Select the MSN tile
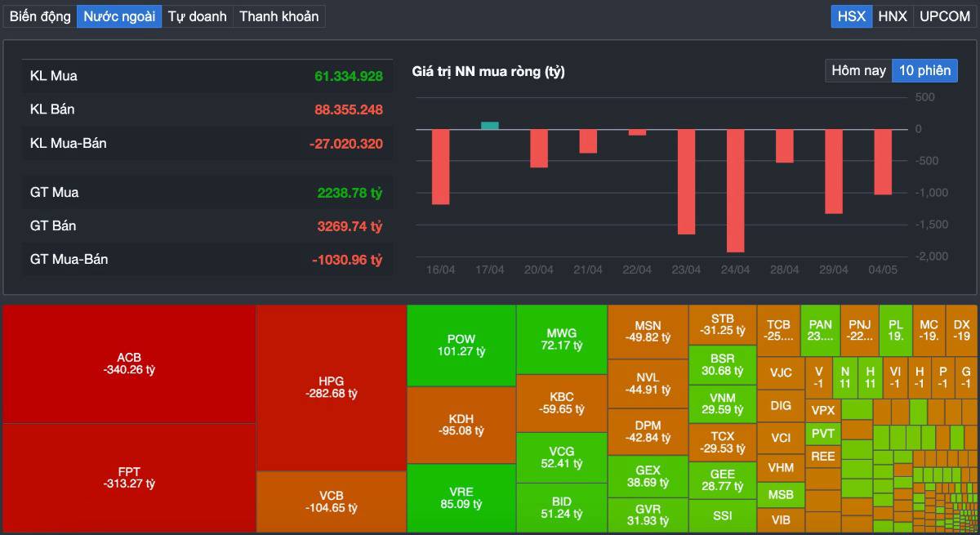This screenshot has width=980, height=535. tap(648, 332)
